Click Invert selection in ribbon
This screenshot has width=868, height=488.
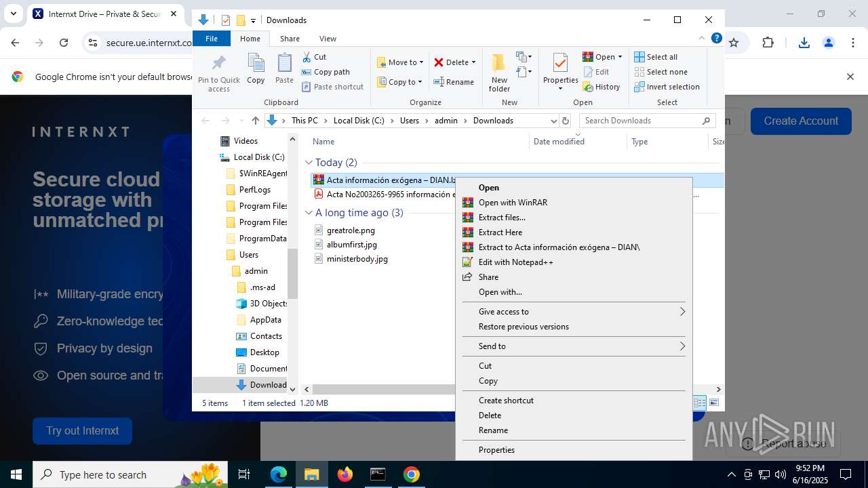tap(667, 87)
